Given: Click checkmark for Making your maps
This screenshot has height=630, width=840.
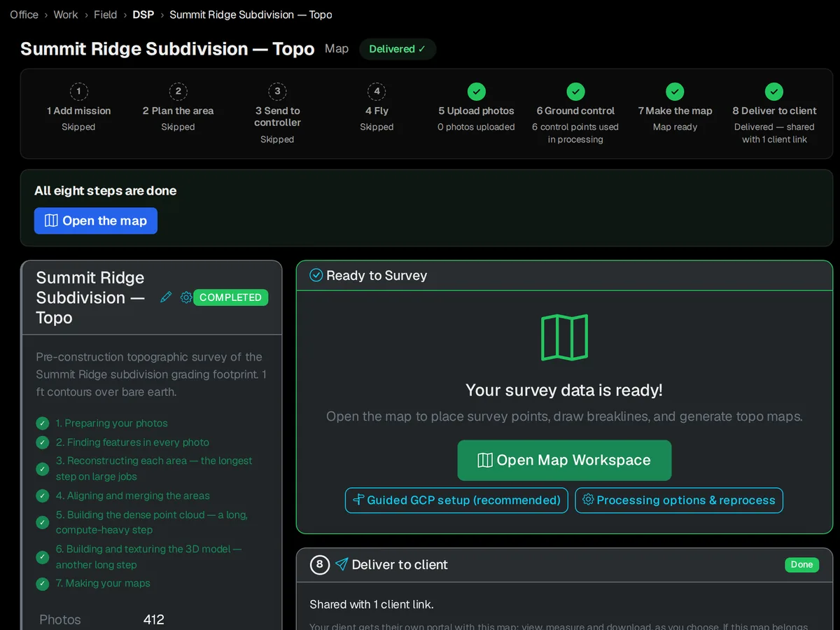Looking at the screenshot, I should point(43,583).
